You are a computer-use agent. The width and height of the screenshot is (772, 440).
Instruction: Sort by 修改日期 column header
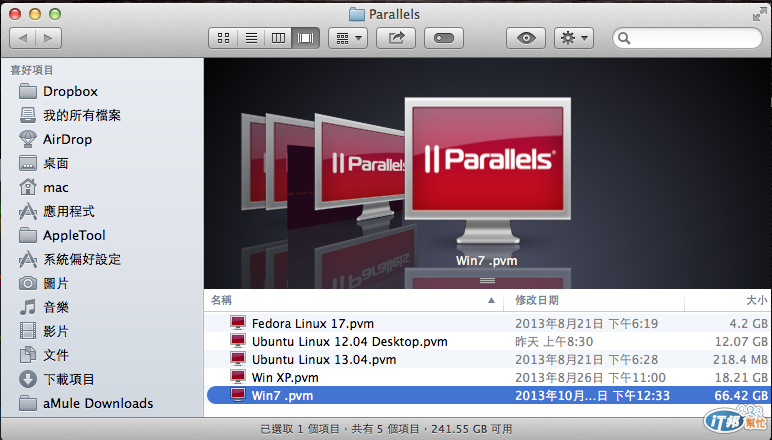point(593,300)
